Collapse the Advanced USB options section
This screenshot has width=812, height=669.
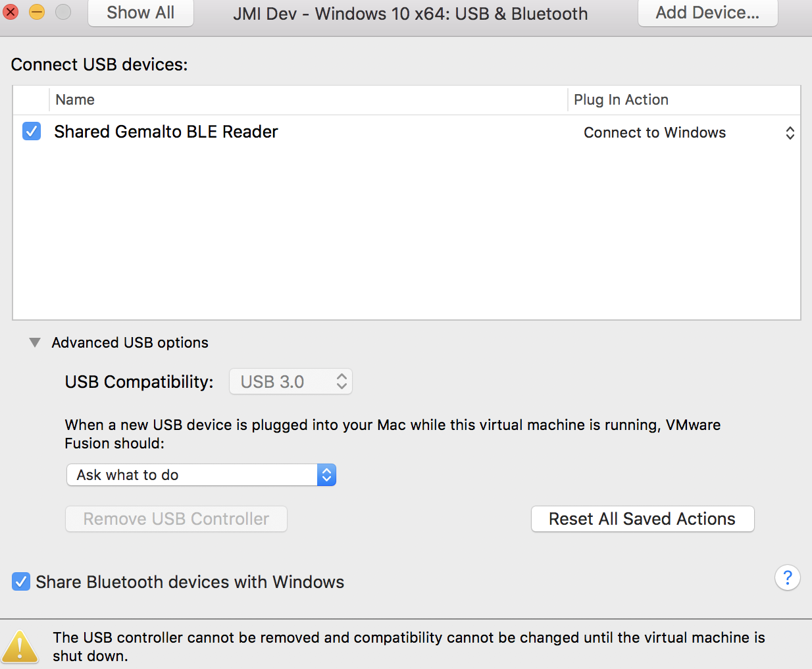coord(34,342)
